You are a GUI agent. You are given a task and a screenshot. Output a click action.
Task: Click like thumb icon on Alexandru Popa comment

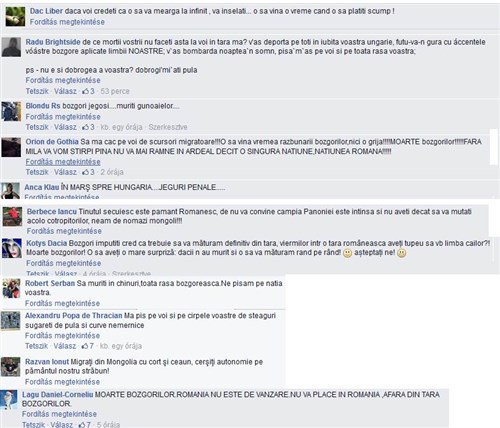85,346
